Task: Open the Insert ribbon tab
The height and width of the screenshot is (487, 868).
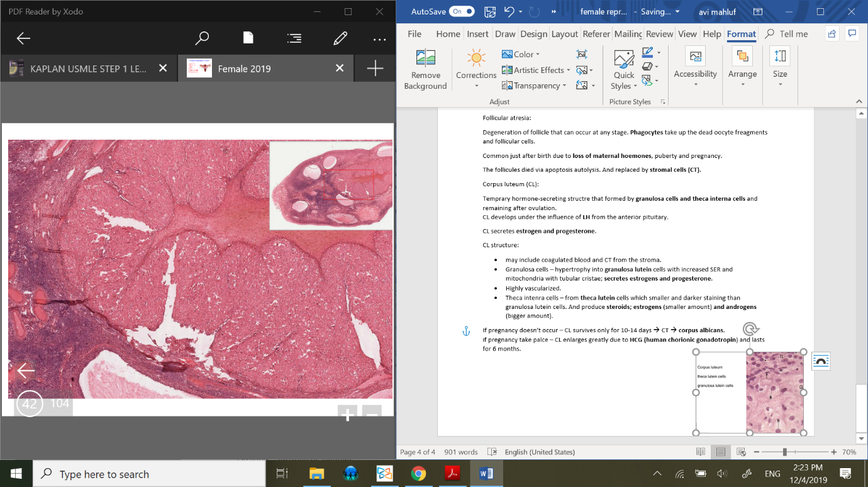Action: pyautogui.click(x=477, y=34)
